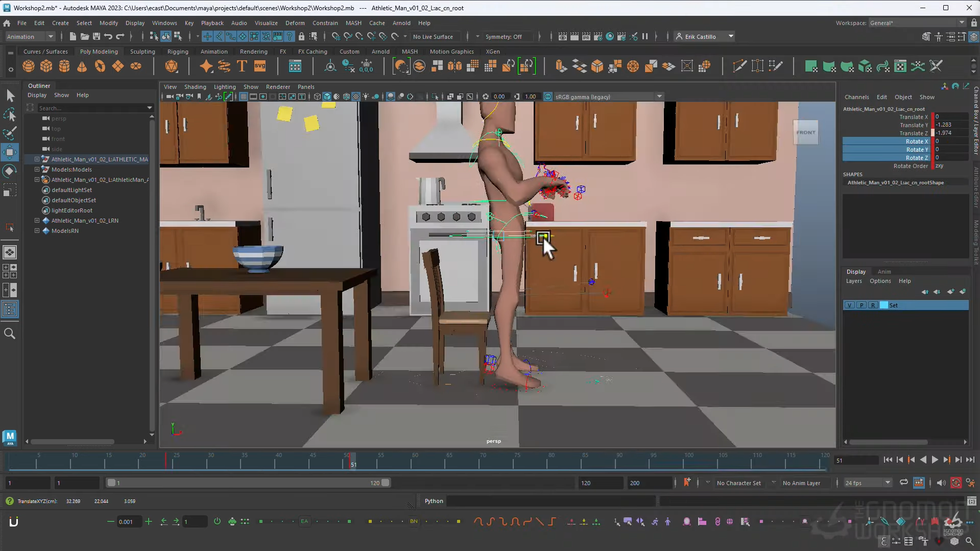
Task: Click the Save Scene icon
Action: (97, 37)
